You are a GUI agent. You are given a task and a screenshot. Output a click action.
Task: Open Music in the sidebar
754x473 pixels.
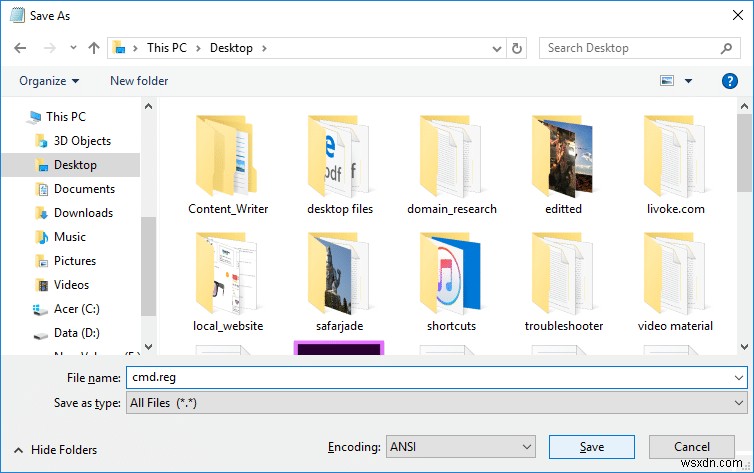(70, 237)
